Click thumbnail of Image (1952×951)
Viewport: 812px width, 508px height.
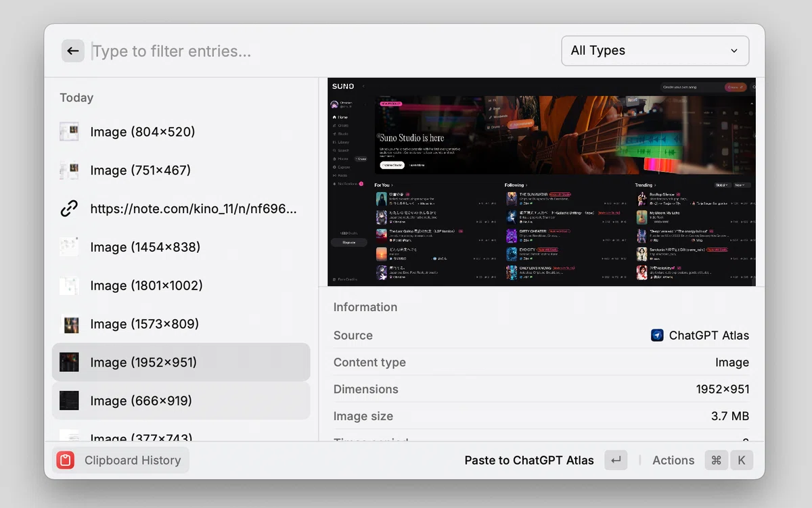tap(69, 363)
